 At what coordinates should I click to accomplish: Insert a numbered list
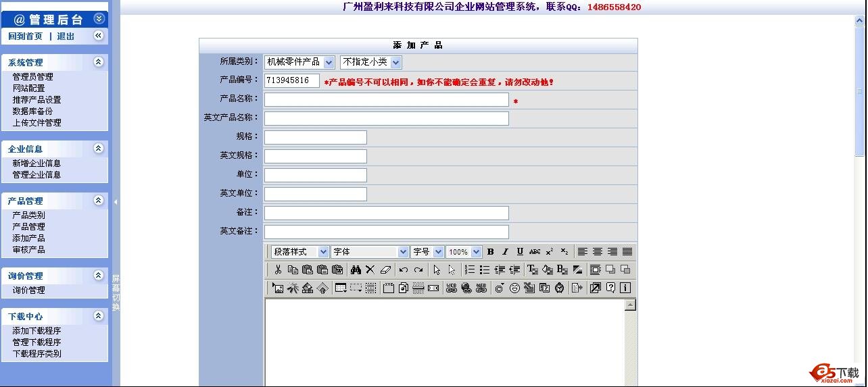point(470,269)
